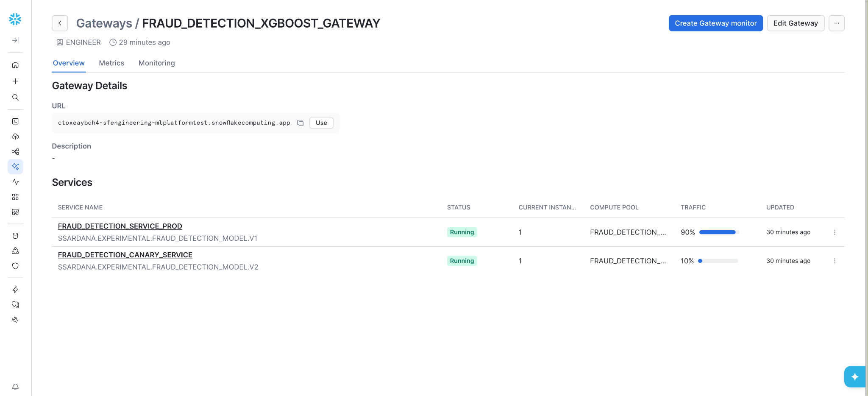Expand the sidebar navigation arrow
Screen dimensions: 868x396
coord(15,40)
